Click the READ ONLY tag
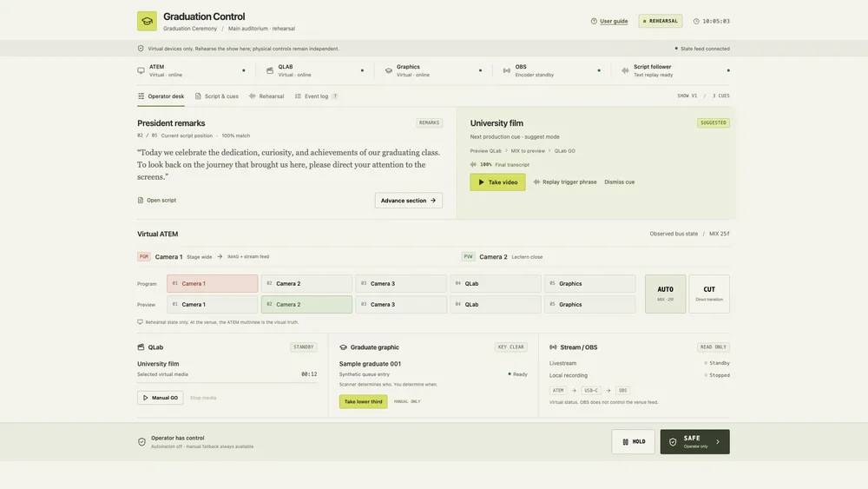This screenshot has height=489, width=868. [x=713, y=347]
